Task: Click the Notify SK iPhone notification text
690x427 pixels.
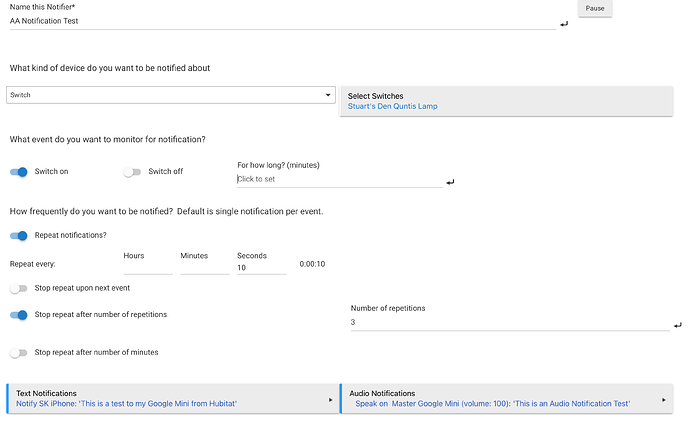Action: point(126,404)
